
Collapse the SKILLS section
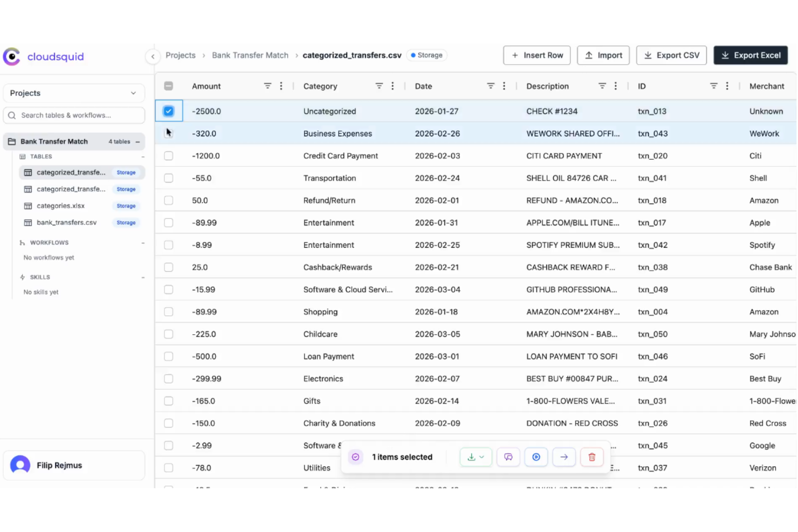[x=143, y=278]
